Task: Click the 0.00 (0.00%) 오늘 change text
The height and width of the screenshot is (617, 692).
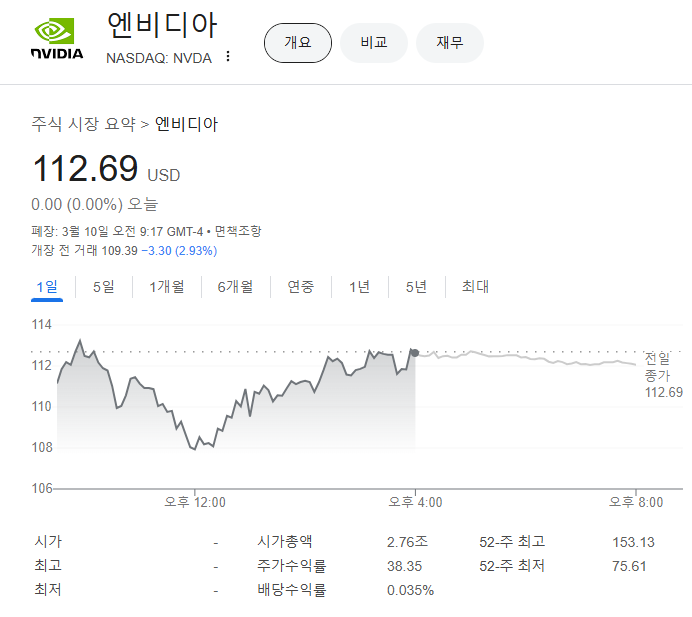Action: pos(94,204)
